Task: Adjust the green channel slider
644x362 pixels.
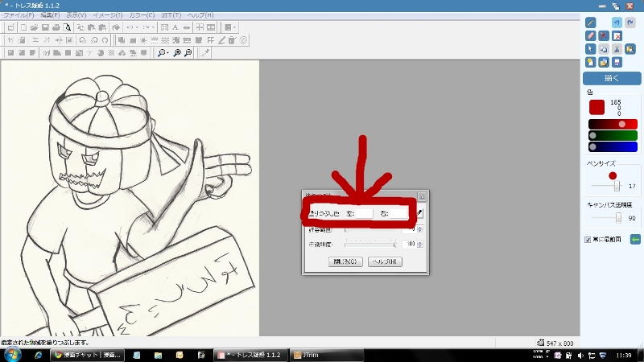Action: (613, 135)
